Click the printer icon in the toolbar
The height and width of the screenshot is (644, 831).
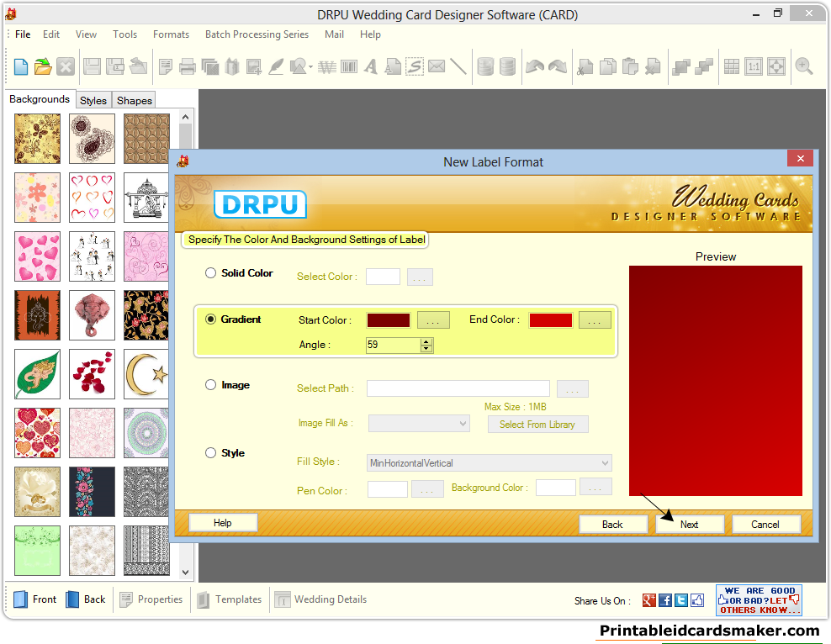click(188, 66)
